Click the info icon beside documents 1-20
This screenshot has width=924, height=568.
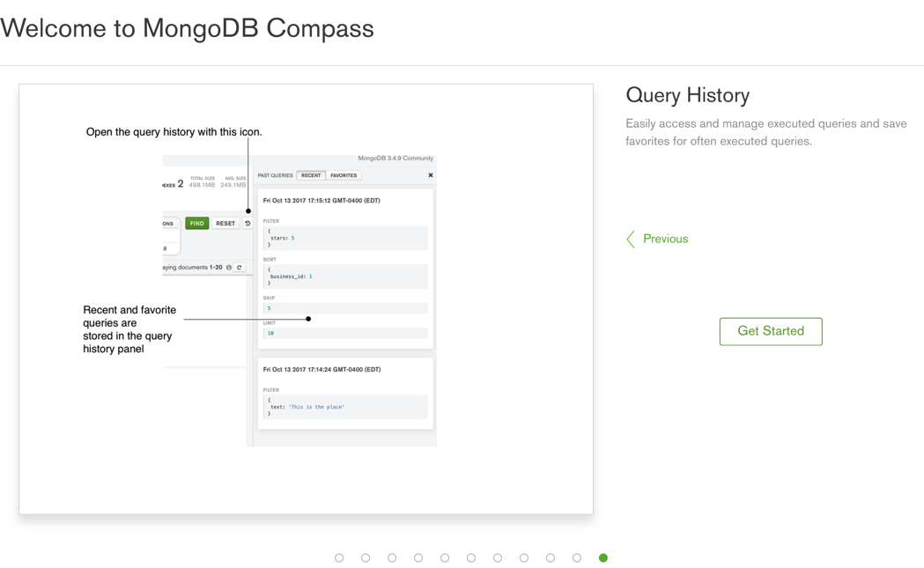(229, 268)
